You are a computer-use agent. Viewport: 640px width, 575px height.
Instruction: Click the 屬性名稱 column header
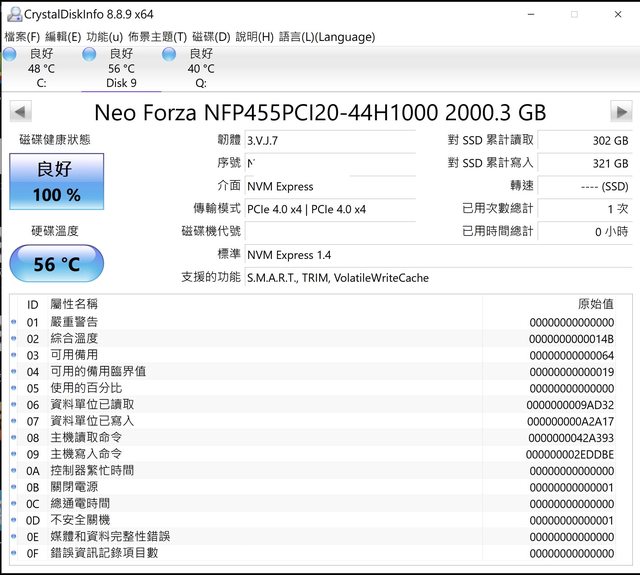(x=74, y=304)
